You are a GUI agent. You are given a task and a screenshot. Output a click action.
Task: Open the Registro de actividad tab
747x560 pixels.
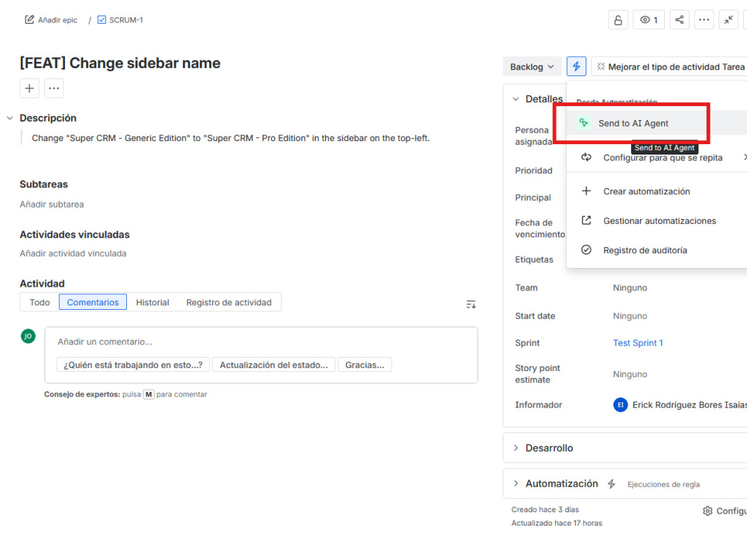[x=229, y=302]
